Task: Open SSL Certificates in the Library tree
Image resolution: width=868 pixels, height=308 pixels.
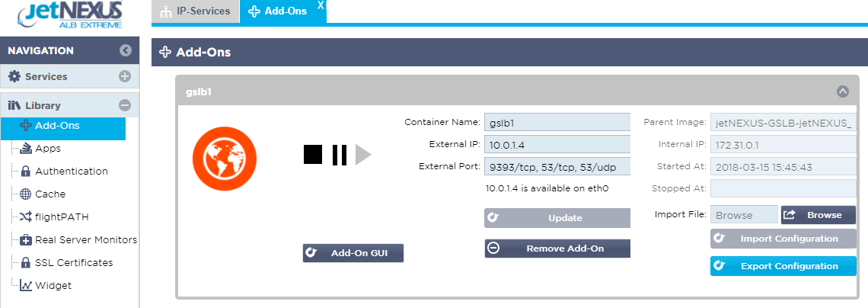Action: click(x=74, y=262)
